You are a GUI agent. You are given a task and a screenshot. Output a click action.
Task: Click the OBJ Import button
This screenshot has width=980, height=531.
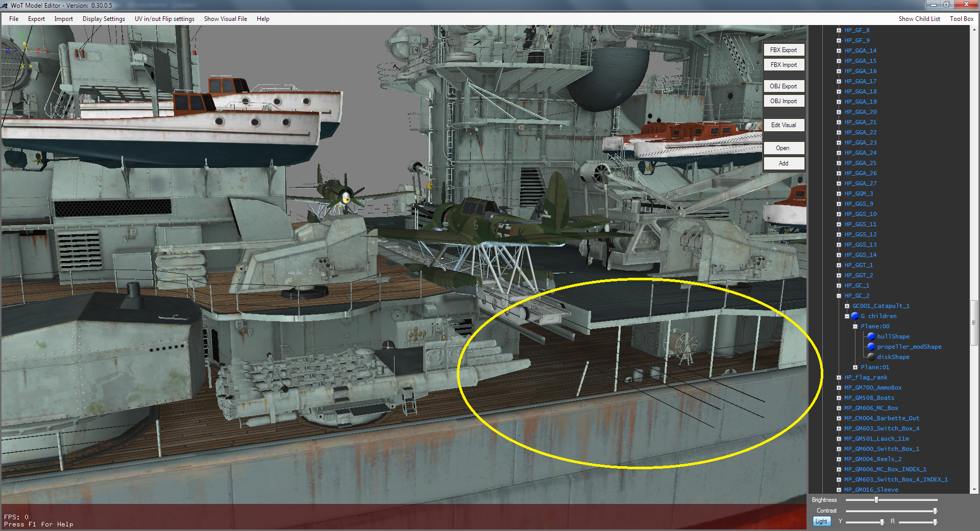point(783,101)
